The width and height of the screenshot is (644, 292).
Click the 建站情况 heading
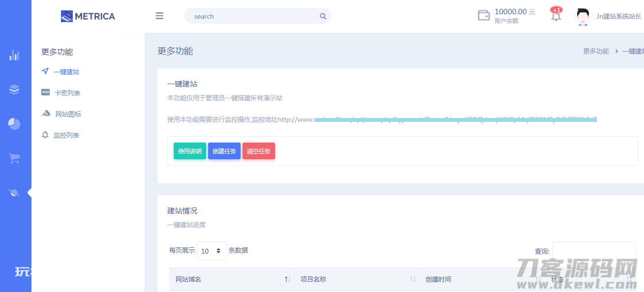[x=182, y=210]
